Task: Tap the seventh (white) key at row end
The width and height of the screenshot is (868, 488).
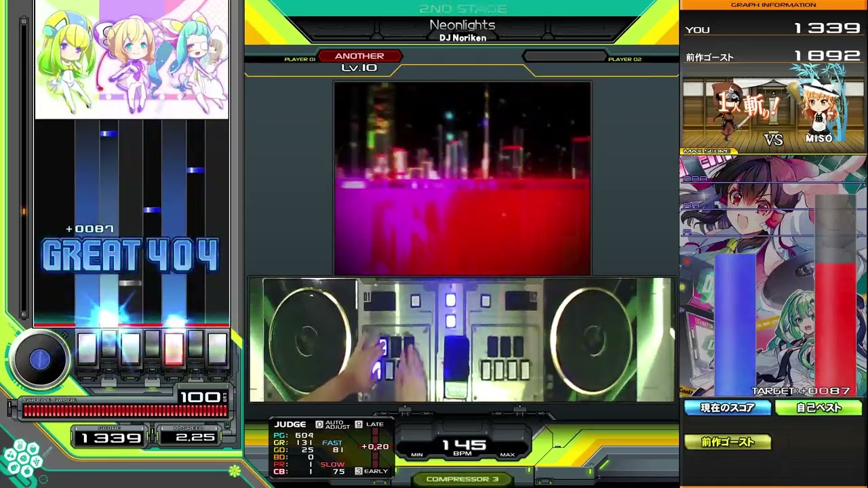Action: 217,348
